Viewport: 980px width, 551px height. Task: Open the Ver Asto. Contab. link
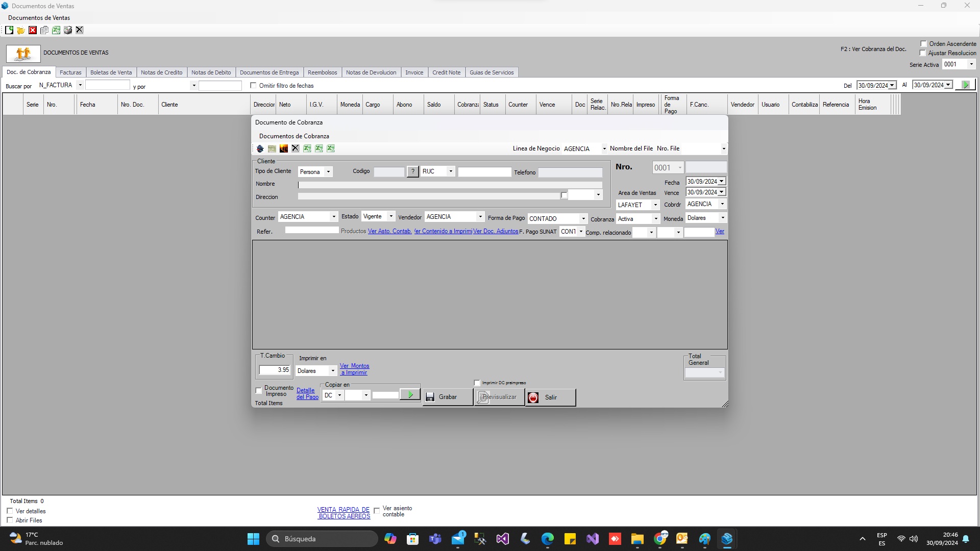(389, 231)
